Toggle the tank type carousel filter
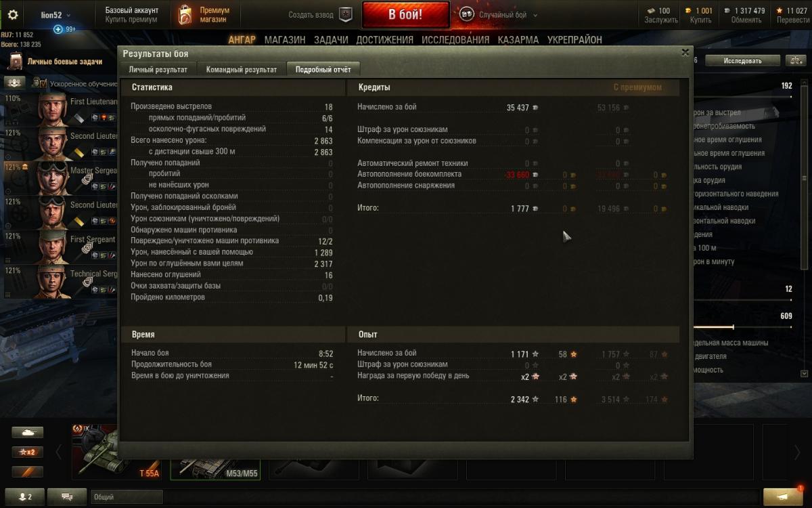This screenshot has width=812, height=508. tap(27, 432)
